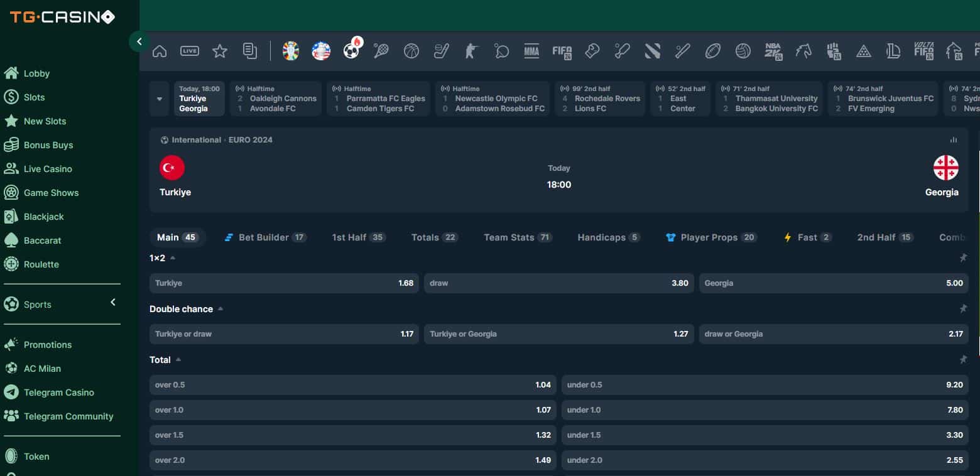Select the American football sport icon
This screenshot has width=980, height=476.
(713, 51)
